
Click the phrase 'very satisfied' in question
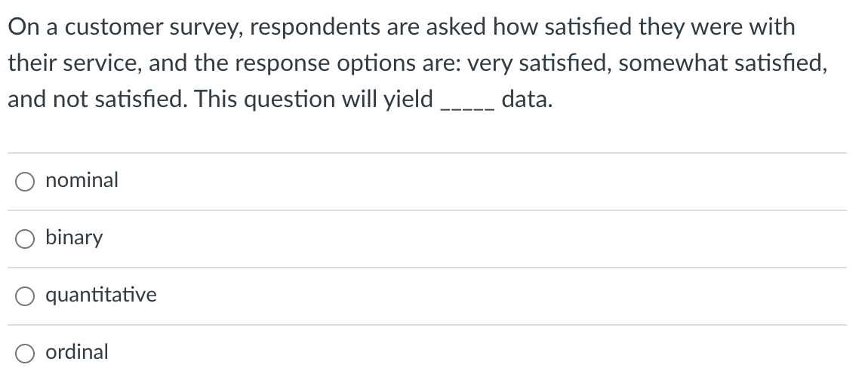[539, 63]
